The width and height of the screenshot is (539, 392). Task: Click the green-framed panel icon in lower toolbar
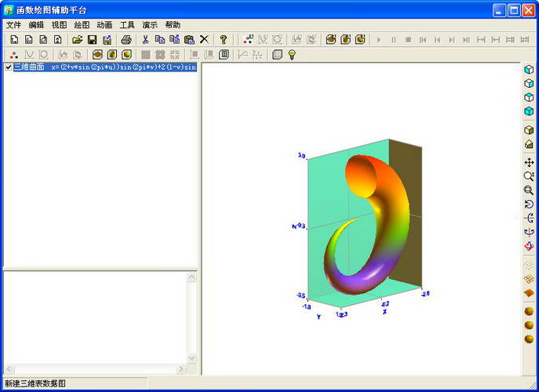pos(224,55)
